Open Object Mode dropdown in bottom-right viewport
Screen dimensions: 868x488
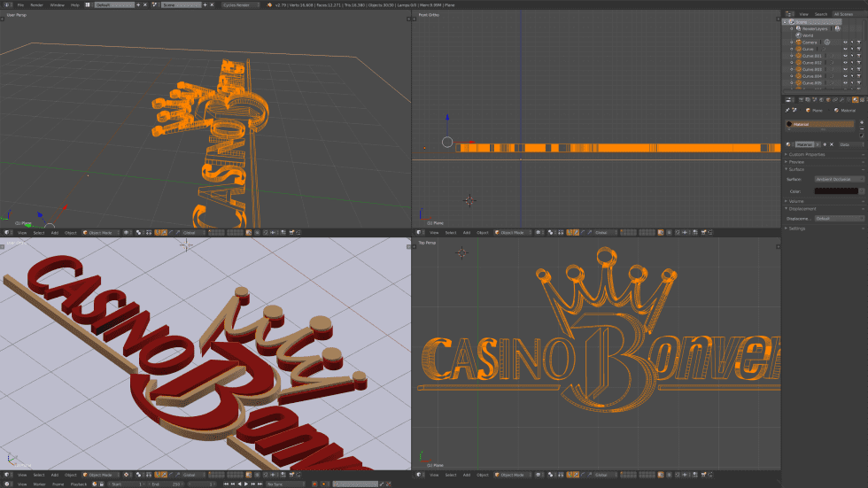click(513, 475)
